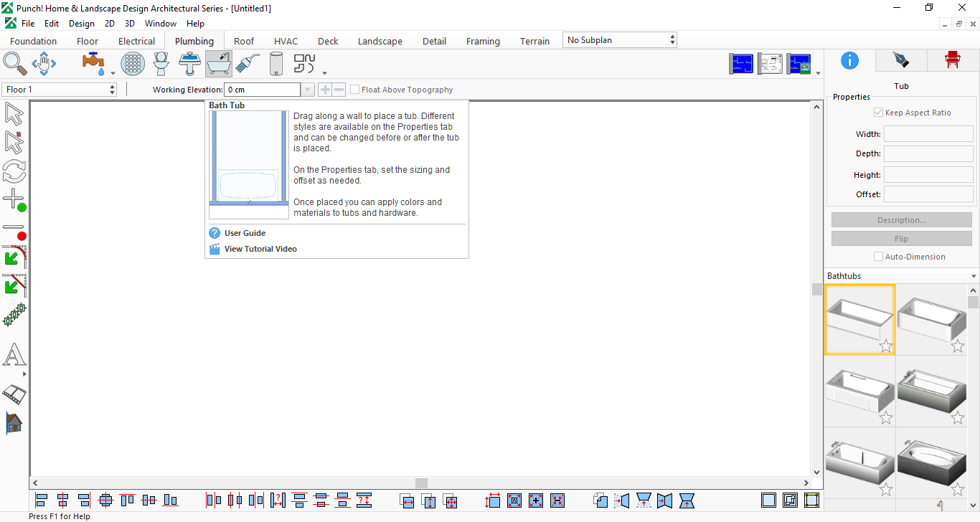Switch to the Landscape tab
Viewport: 980px width, 522px height.
[x=380, y=41]
